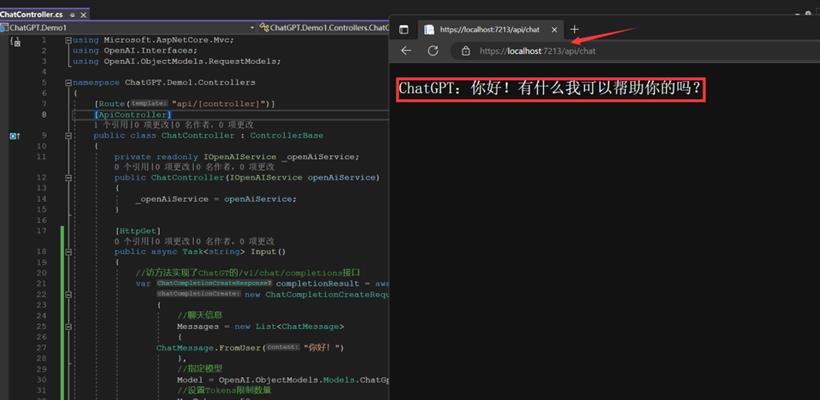Collapse the Input method at line 18

68,252
